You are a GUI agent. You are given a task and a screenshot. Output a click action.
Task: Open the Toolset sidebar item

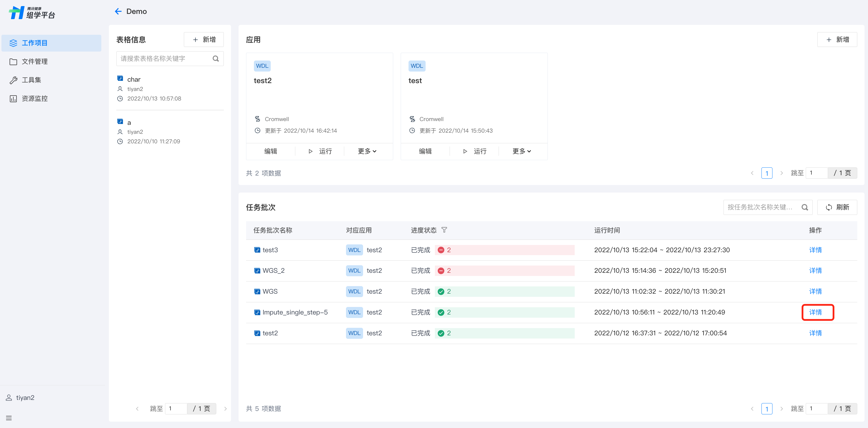pos(31,80)
